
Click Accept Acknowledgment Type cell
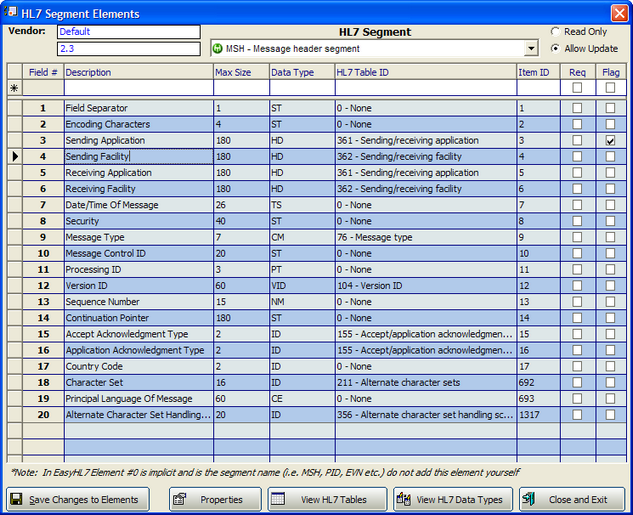pyautogui.click(x=139, y=334)
